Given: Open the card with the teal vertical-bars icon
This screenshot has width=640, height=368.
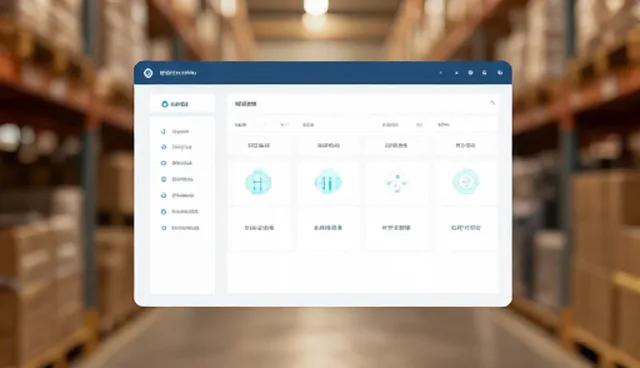Looking at the screenshot, I should point(328,182).
